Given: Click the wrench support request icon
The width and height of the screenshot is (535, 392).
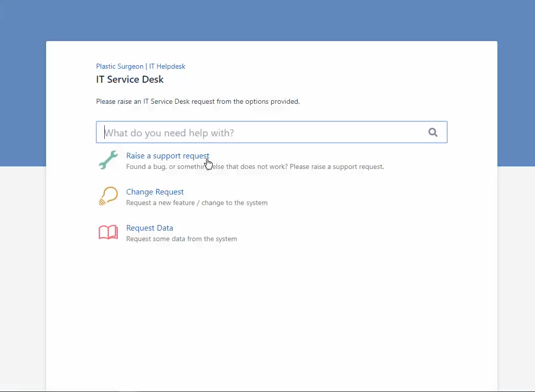Looking at the screenshot, I should [108, 160].
